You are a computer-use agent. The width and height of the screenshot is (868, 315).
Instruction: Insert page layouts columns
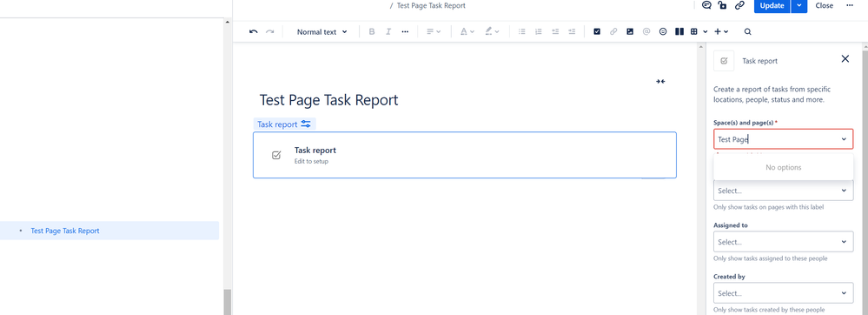click(x=679, y=31)
